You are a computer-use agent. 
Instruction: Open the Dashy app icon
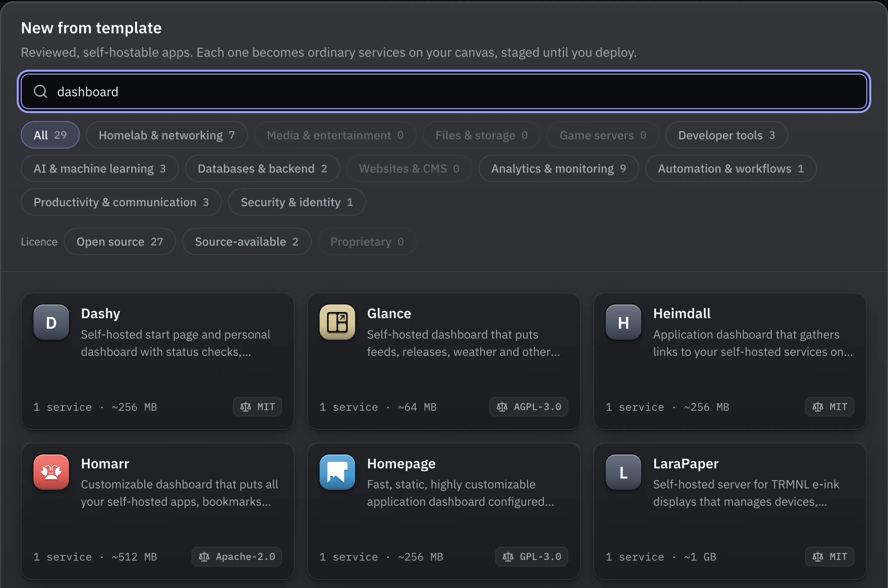[51, 323]
